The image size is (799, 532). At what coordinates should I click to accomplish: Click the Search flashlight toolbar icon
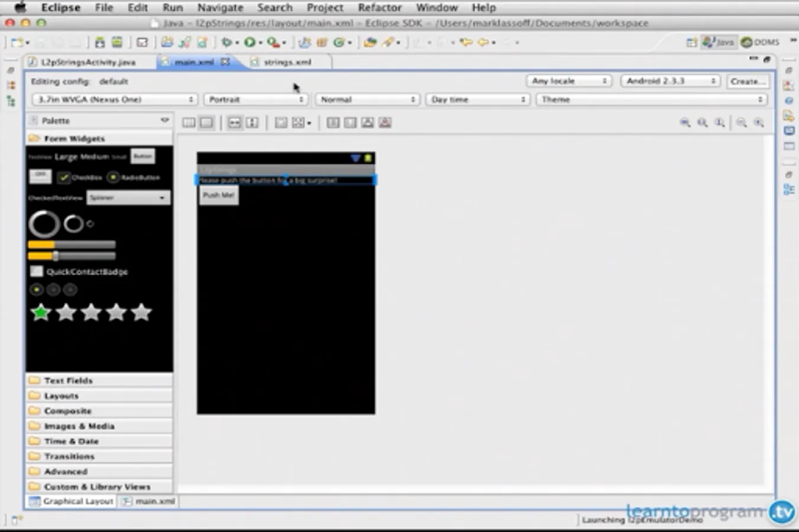coord(388,43)
